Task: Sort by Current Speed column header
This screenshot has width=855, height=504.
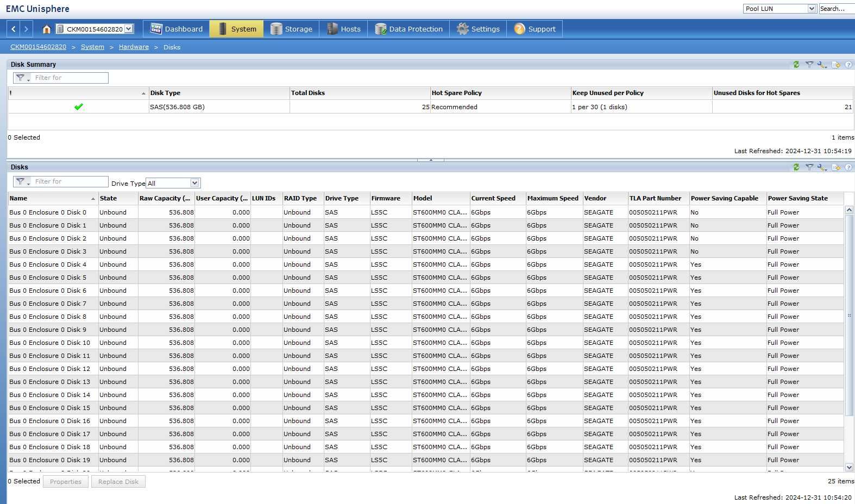Action: [x=497, y=198]
